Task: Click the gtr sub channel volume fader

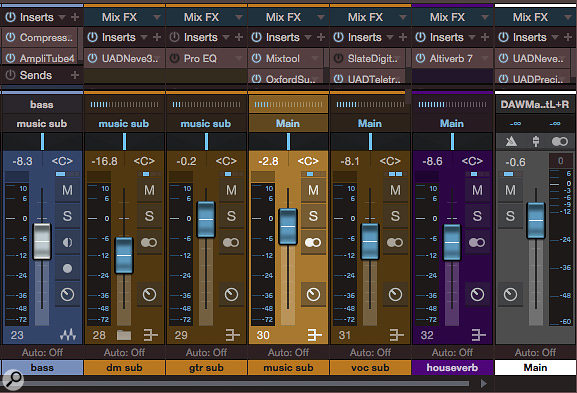Action: (x=206, y=219)
